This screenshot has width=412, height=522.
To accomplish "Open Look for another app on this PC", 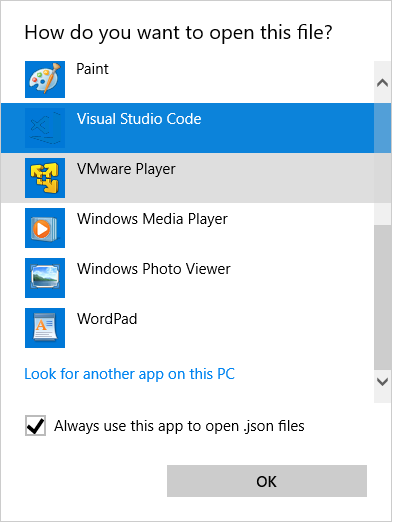I will 130,374.
